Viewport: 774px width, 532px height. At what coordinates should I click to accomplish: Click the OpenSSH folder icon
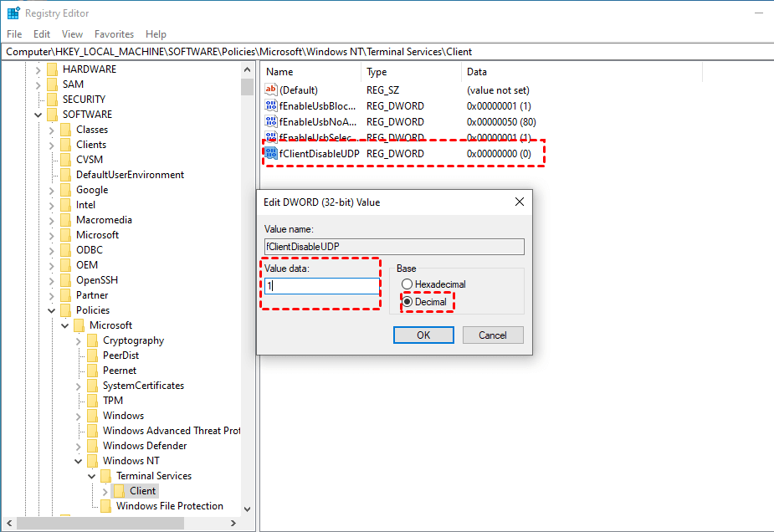coord(65,280)
